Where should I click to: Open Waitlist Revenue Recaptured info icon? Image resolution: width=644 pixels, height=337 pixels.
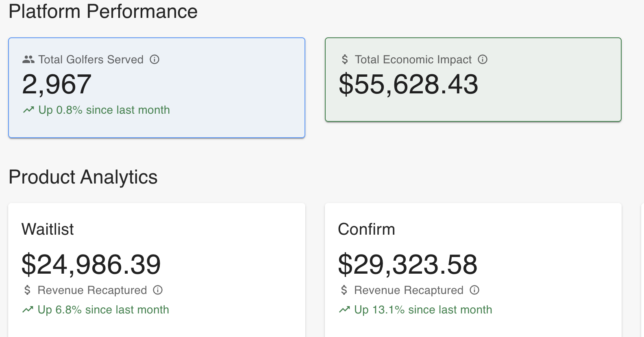click(158, 290)
